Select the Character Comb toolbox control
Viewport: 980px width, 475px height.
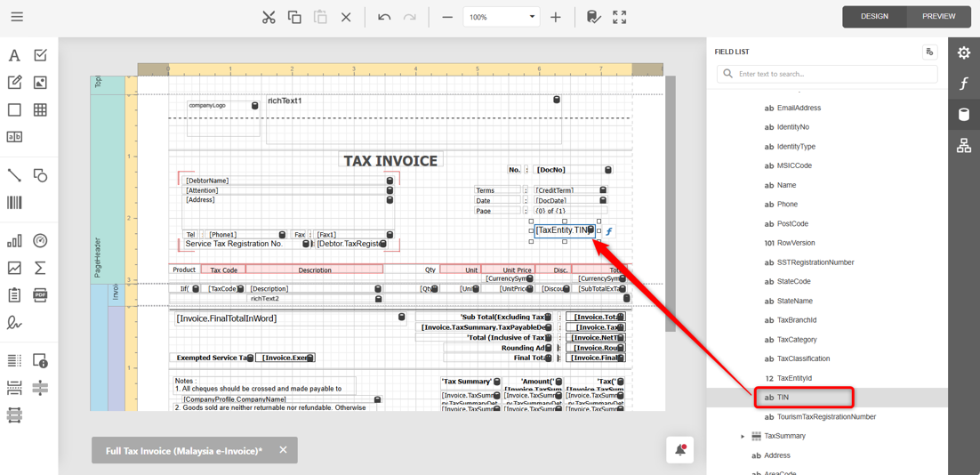point(13,136)
